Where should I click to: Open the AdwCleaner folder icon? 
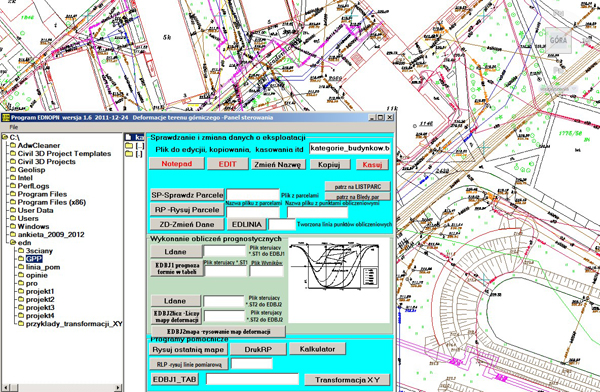tap(13, 145)
